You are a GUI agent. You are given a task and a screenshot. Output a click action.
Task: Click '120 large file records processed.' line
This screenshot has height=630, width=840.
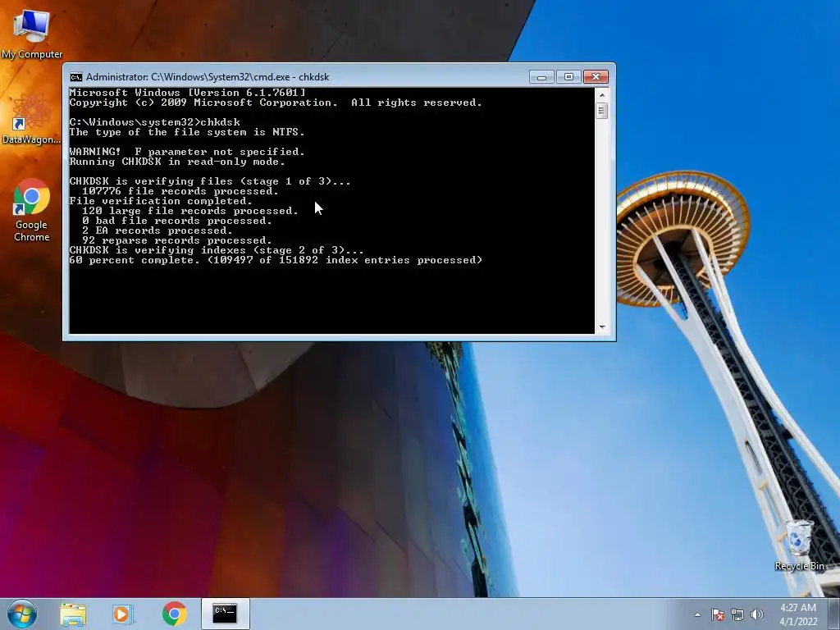[190, 211]
